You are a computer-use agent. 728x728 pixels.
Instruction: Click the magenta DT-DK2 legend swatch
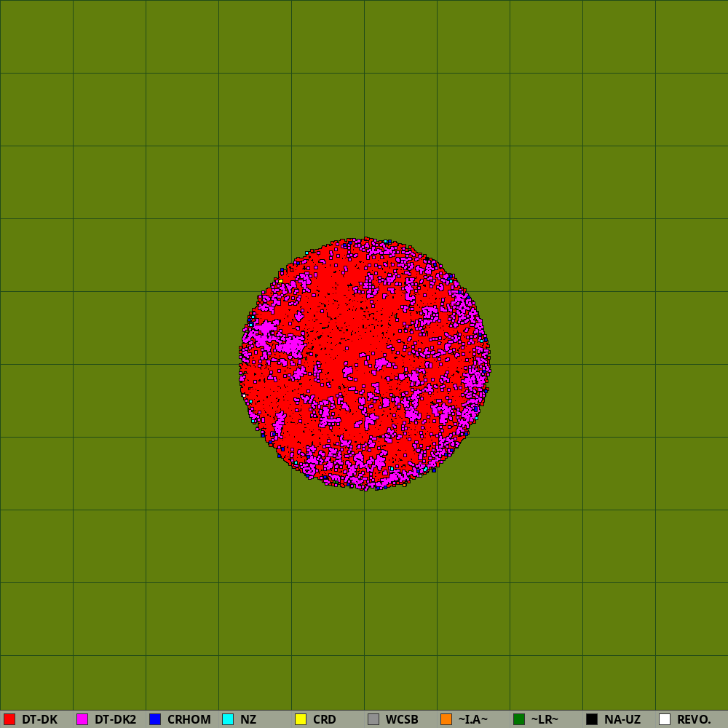82,719
